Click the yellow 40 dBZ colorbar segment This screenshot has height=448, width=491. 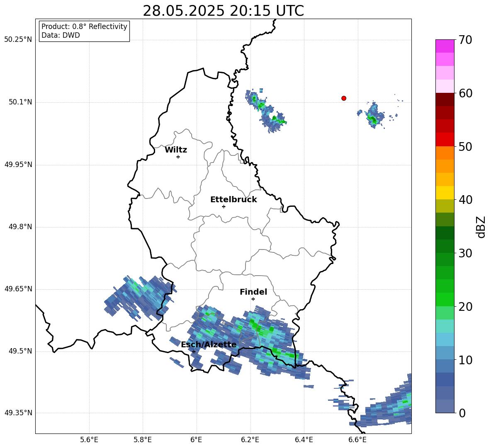[445, 193]
